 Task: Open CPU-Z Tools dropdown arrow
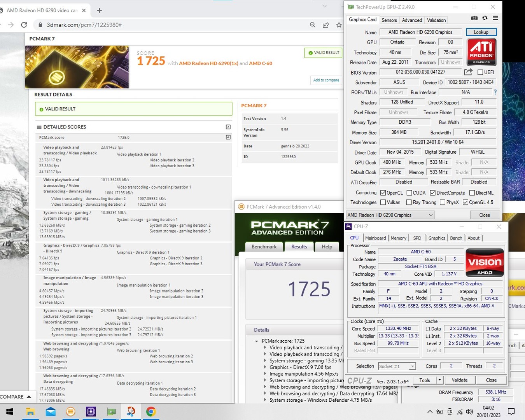[x=439, y=380]
